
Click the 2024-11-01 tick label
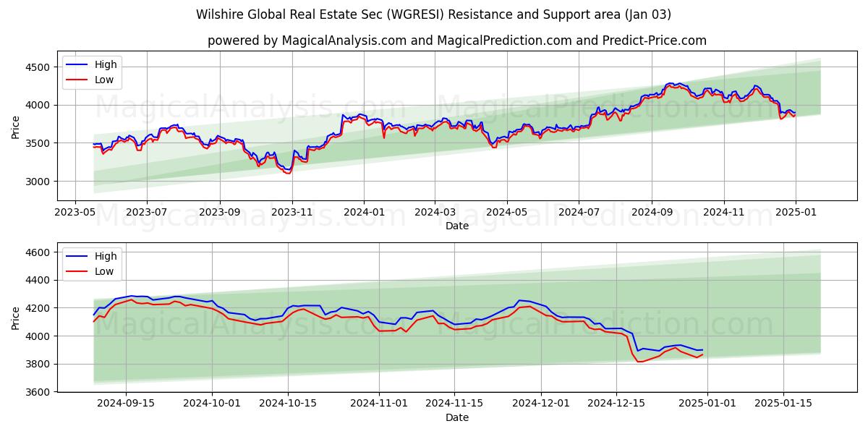coord(379,404)
